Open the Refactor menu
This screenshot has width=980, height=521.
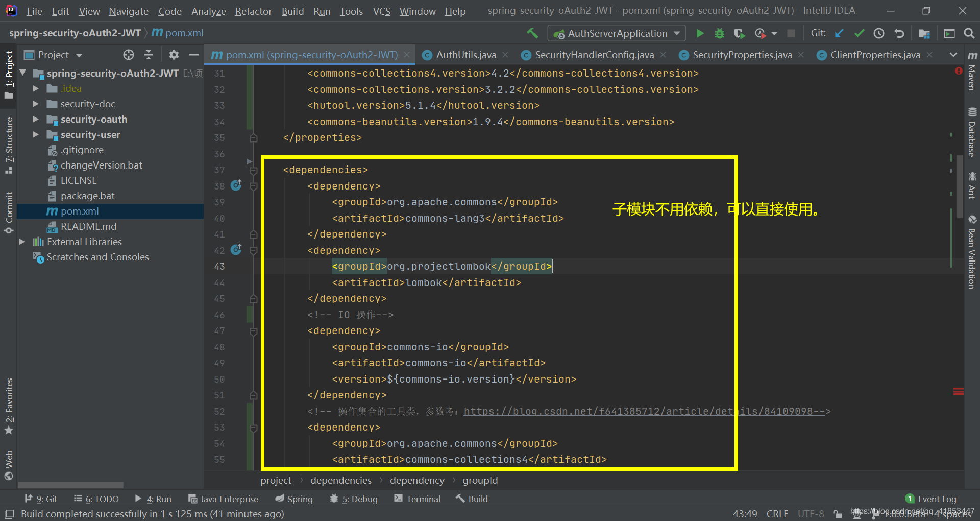tap(253, 11)
